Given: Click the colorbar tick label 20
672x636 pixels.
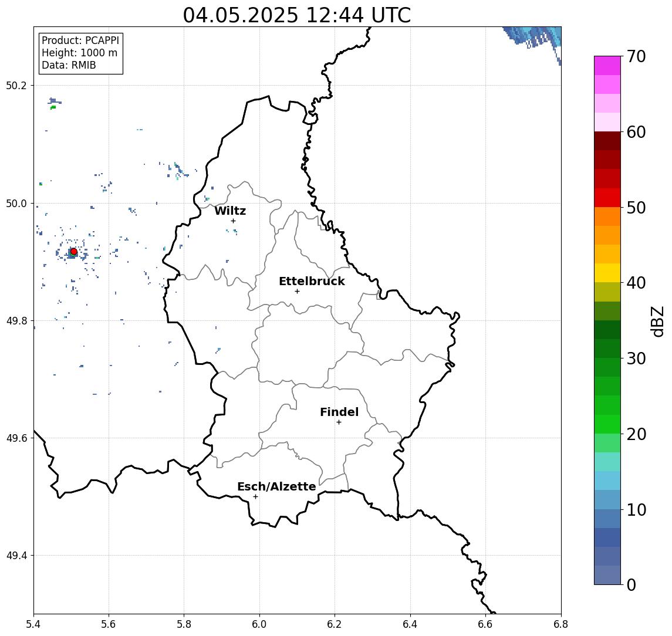Looking at the screenshot, I should tap(636, 434).
